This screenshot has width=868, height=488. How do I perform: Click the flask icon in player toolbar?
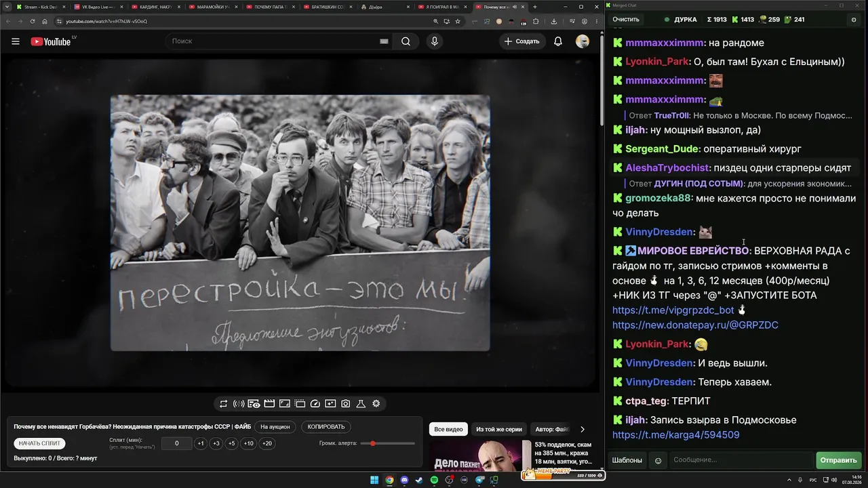(361, 404)
